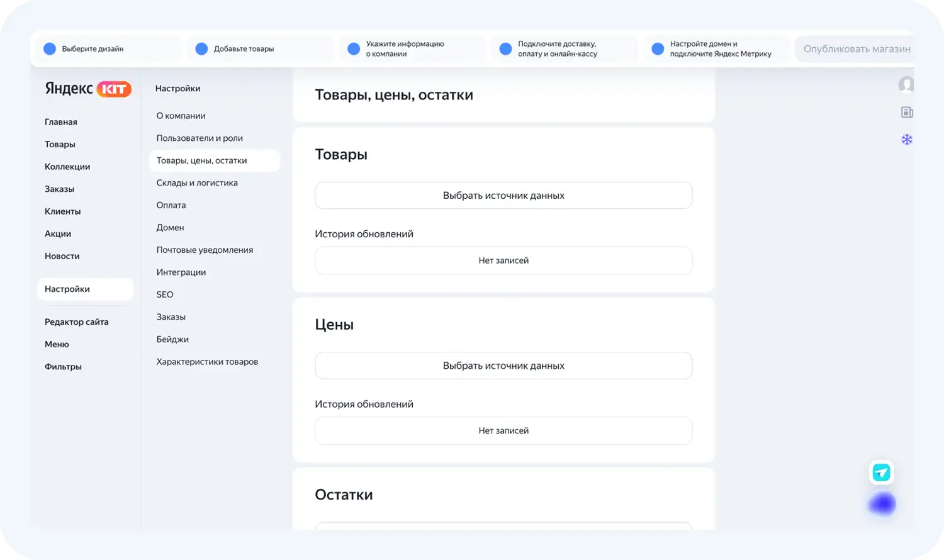Image resolution: width=944 pixels, height=560 pixels.
Task: Go to Главная in the main sidebar
Action: click(x=61, y=122)
